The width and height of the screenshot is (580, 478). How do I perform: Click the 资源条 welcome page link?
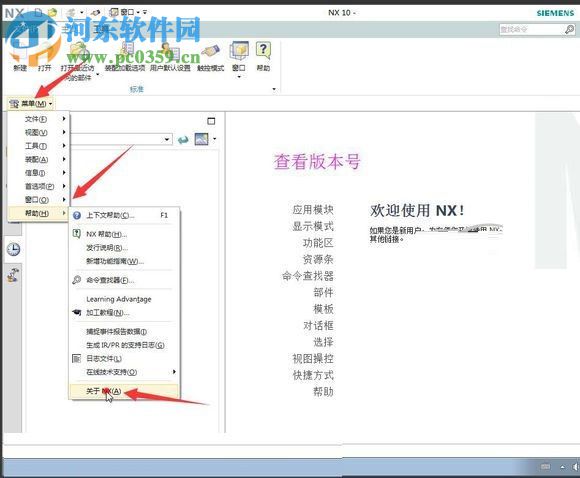click(x=318, y=259)
